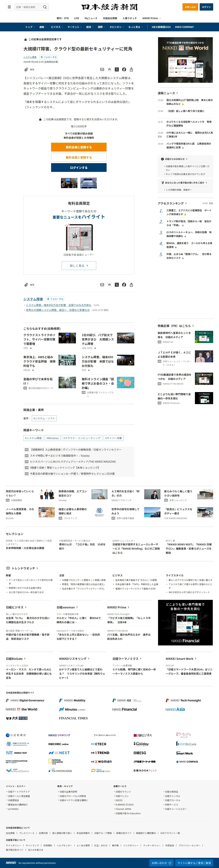This screenshot has width=219, height=868.
Task: Click the upload share icon above the article
Action: pos(131,69)
